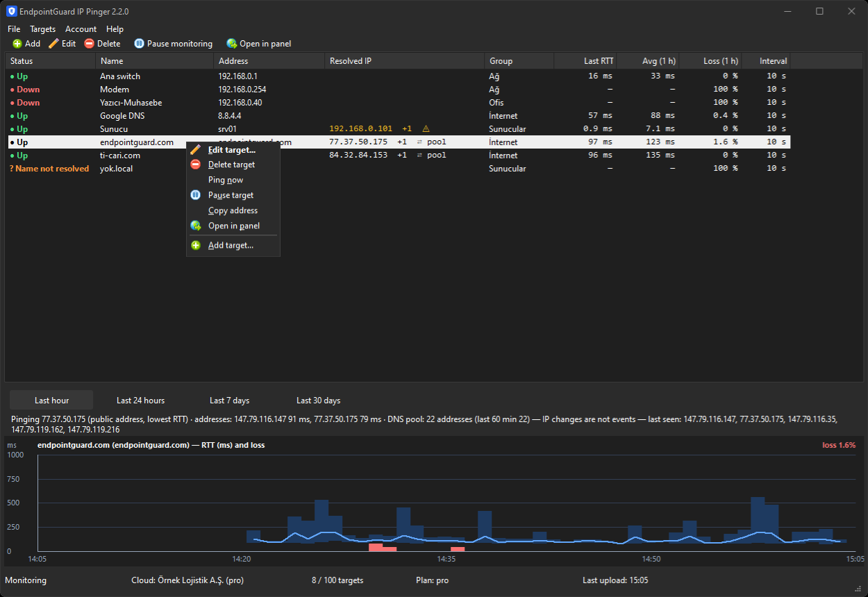Open the Account menu
The height and width of the screenshot is (597, 868).
81,29
